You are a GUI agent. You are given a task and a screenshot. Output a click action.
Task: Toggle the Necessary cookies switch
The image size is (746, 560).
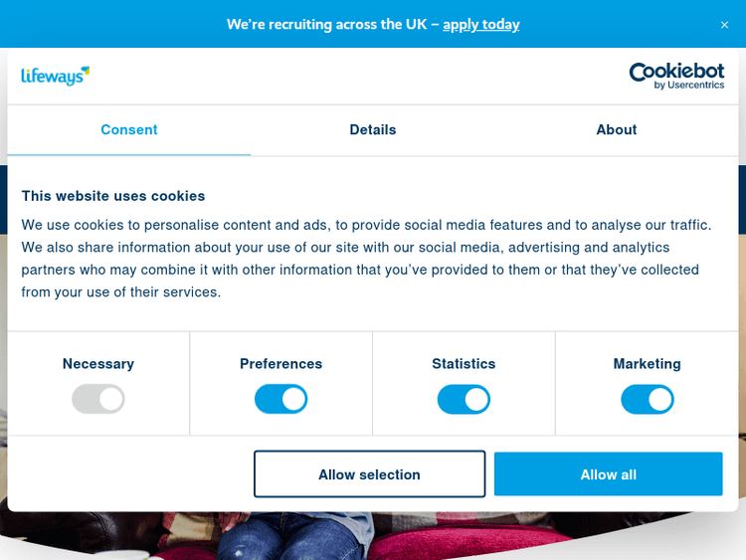[x=98, y=400]
